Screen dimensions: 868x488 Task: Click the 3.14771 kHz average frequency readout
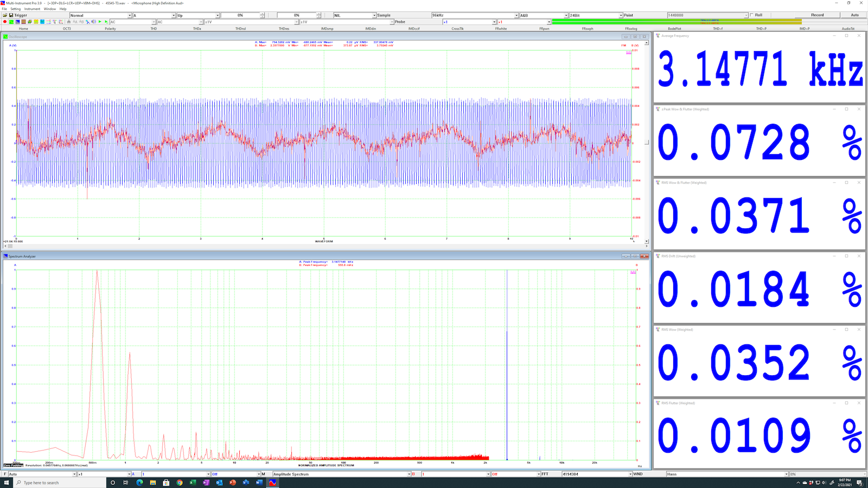(759, 69)
